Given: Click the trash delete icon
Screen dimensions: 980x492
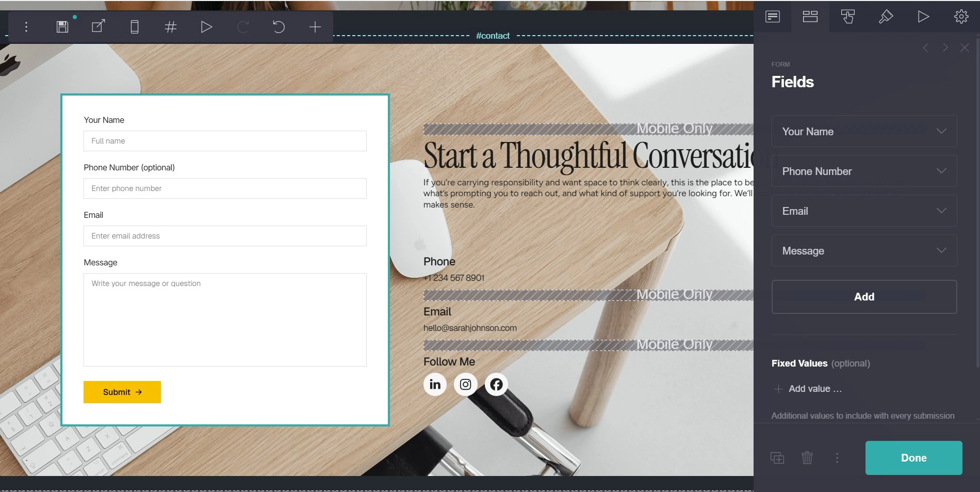Looking at the screenshot, I should click(x=807, y=457).
